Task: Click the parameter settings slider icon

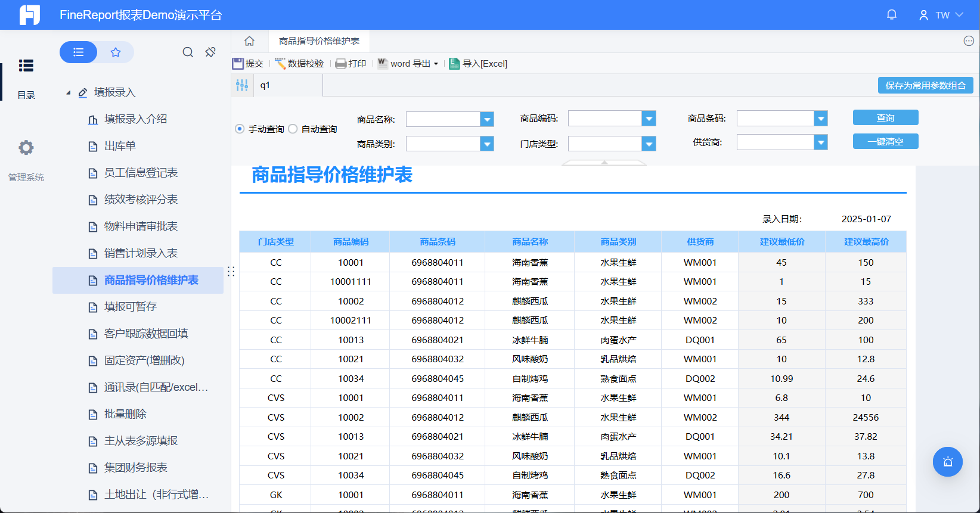Action: click(242, 85)
